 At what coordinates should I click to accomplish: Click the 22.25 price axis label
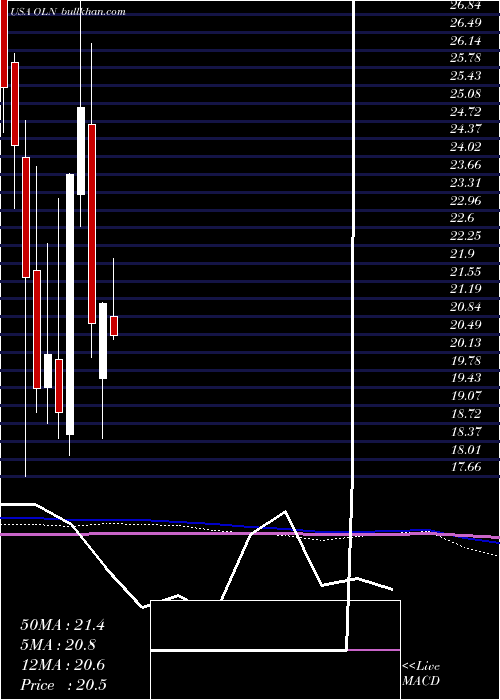466,235
